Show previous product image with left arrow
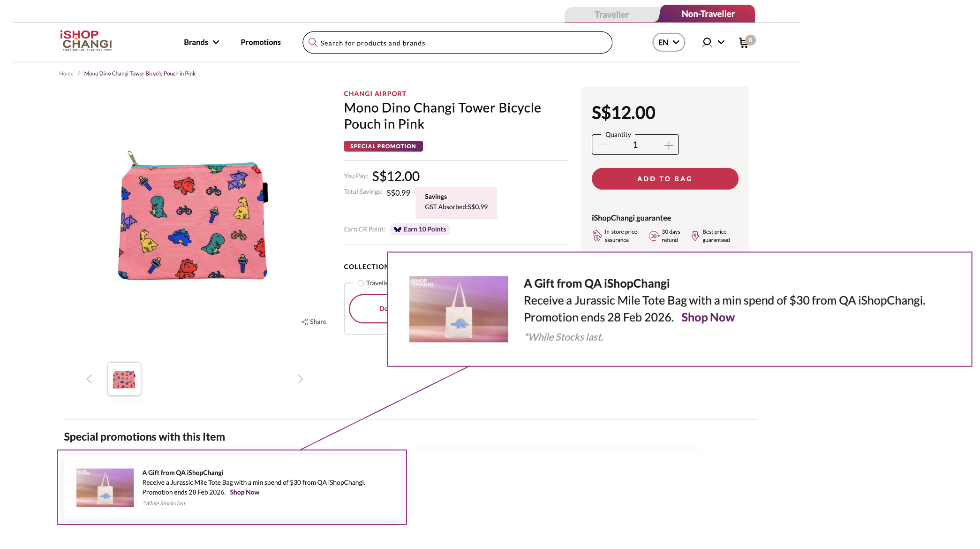Image resolution: width=980 pixels, height=549 pixels. tap(89, 379)
